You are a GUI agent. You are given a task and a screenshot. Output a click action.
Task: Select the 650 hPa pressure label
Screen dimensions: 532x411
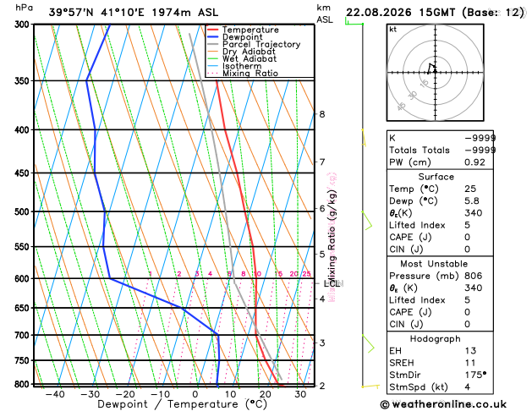[24, 308]
